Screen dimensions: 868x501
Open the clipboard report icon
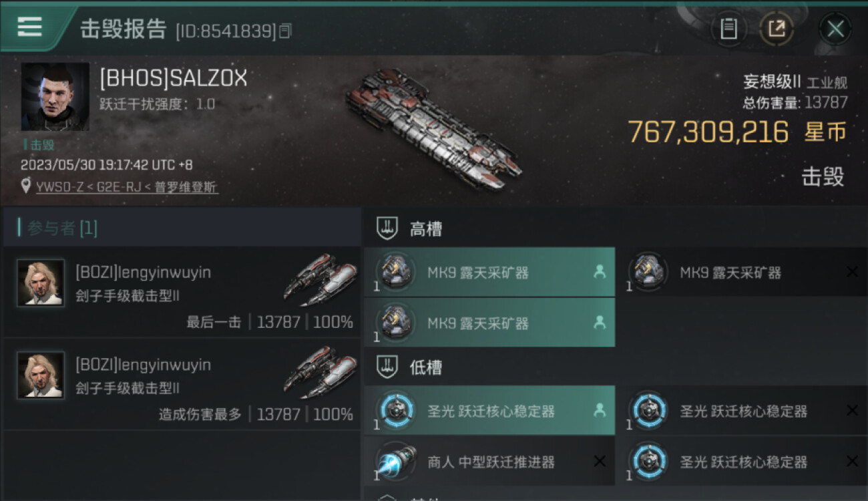coord(728,29)
